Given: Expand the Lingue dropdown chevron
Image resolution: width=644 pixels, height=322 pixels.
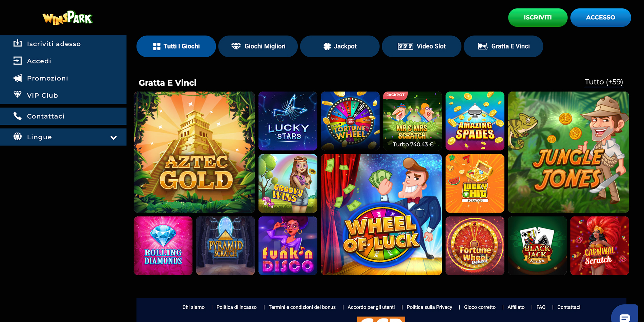Looking at the screenshot, I should point(114,137).
